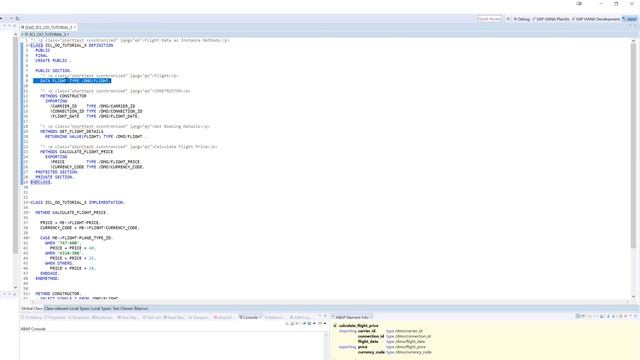Maximize the ABAP Element Info view
The height and width of the screenshot is (360, 640).
pyautogui.click(x=635, y=316)
